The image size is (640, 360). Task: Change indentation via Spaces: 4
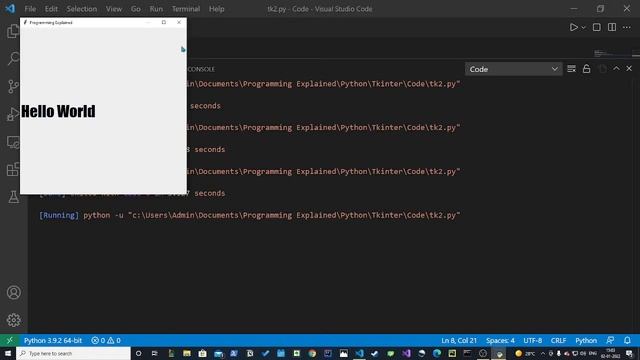point(500,340)
